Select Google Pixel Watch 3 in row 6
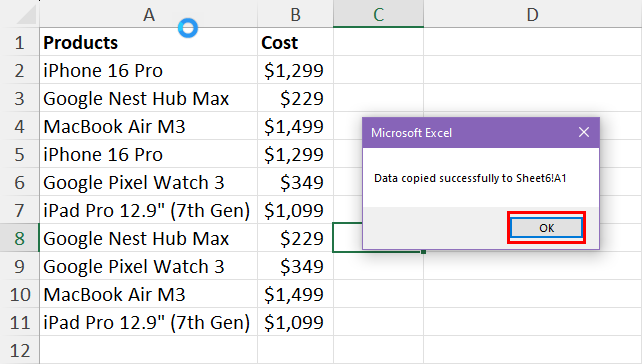Image resolution: width=642 pixels, height=364 pixels. tap(149, 182)
